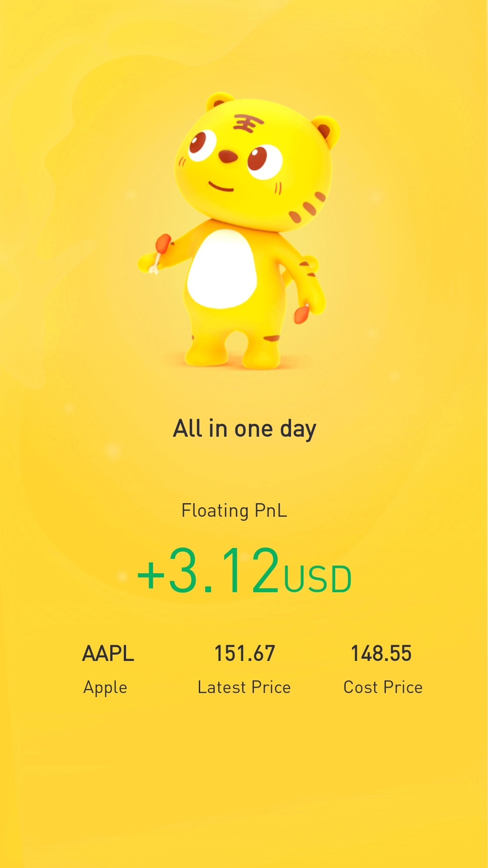The width and height of the screenshot is (488, 868).
Task: Click the drumstick in the tiger's lowered hand
Action: tap(301, 314)
